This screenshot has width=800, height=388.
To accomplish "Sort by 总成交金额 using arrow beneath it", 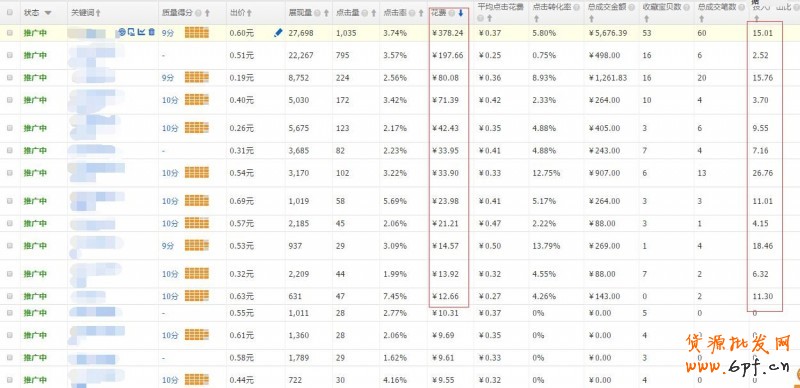I will point(591,19).
